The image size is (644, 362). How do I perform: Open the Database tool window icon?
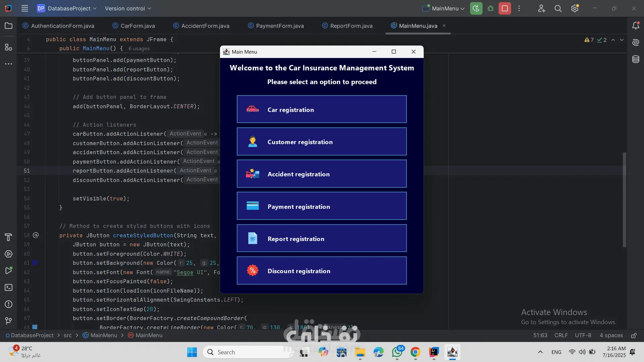click(636, 59)
